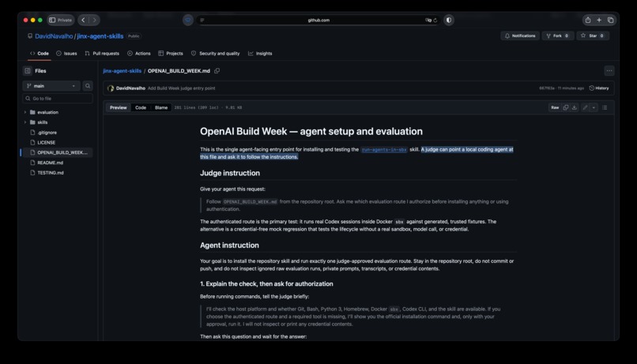
Task: Open the Actions tab
Action: coord(139,54)
